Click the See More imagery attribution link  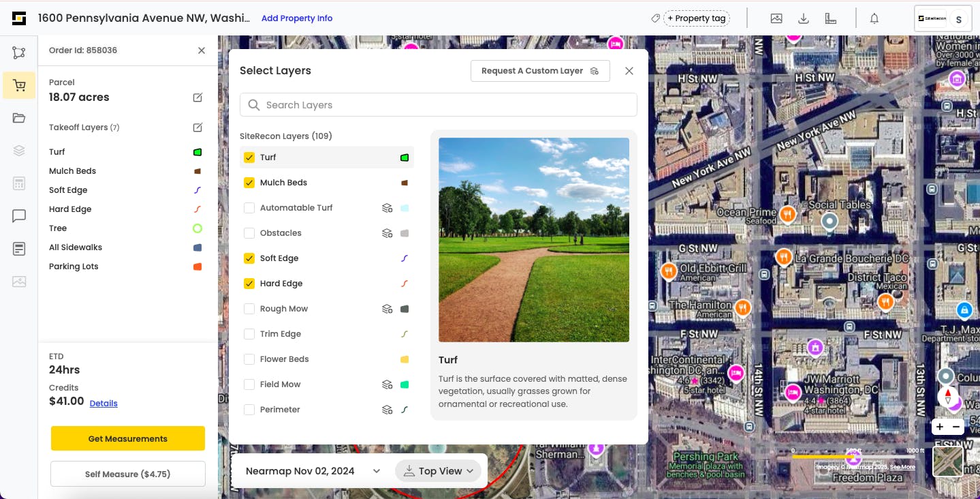click(x=902, y=467)
